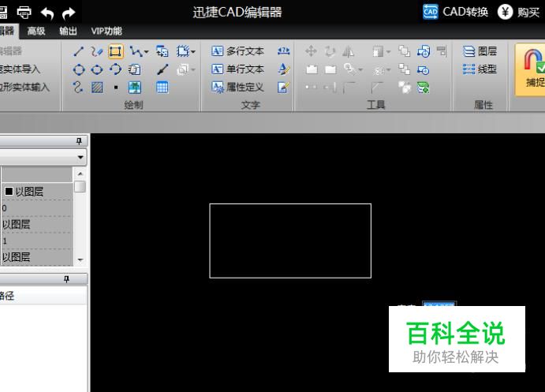This screenshot has width=545, height=392.
Task: Click the edit text note icon
Action: tap(283, 88)
